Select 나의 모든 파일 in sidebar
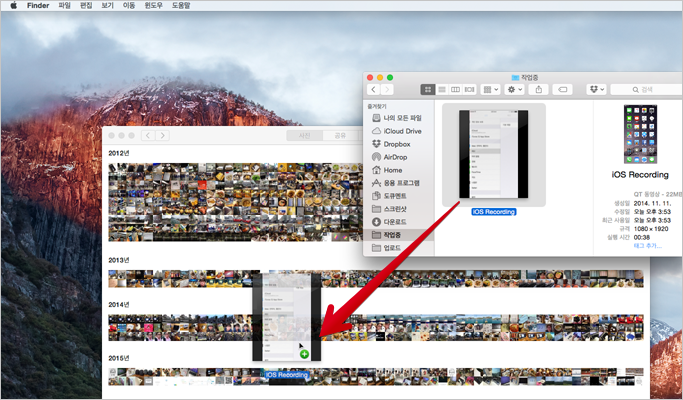Screen dimensions: 683x400 click(398, 118)
